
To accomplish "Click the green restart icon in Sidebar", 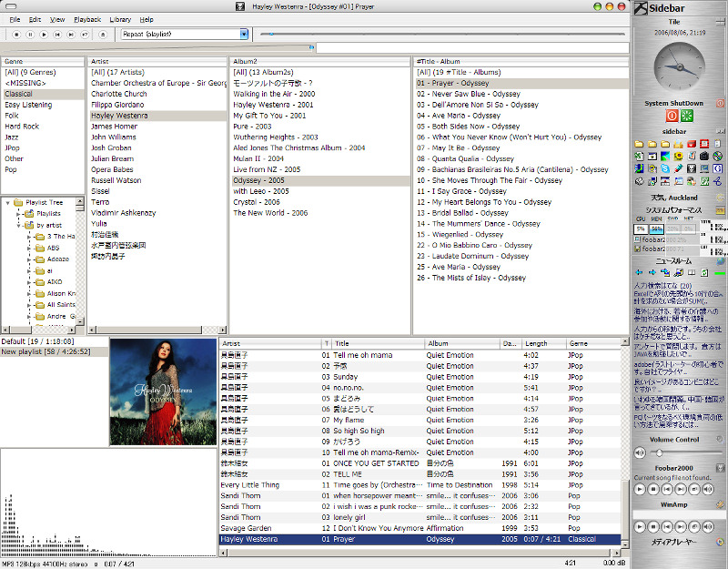I will point(687,116).
